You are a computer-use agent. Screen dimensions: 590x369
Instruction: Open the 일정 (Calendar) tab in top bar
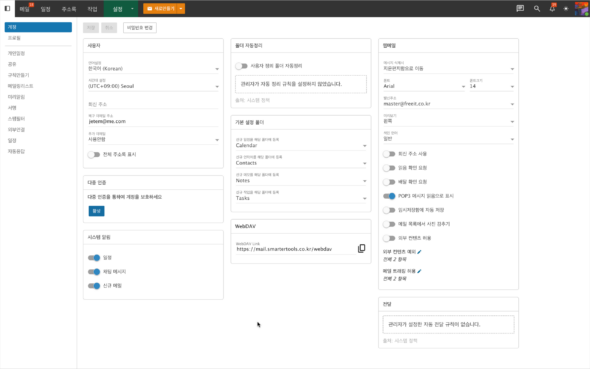click(x=46, y=9)
